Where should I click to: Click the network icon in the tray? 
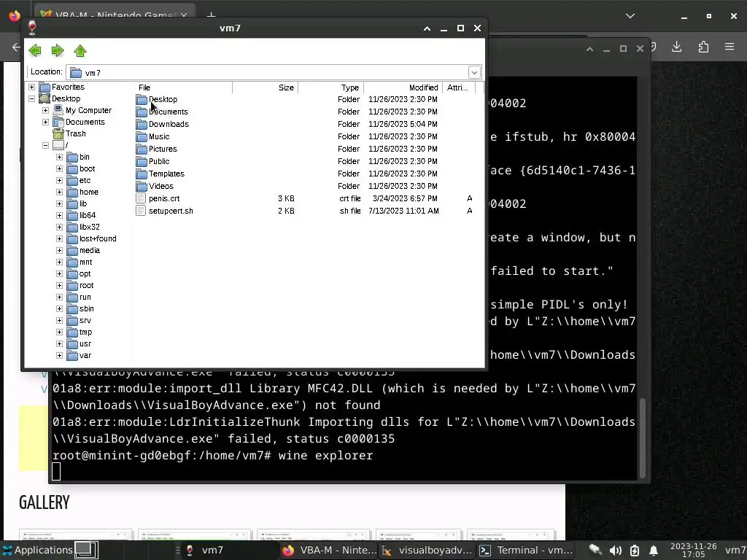click(595, 550)
